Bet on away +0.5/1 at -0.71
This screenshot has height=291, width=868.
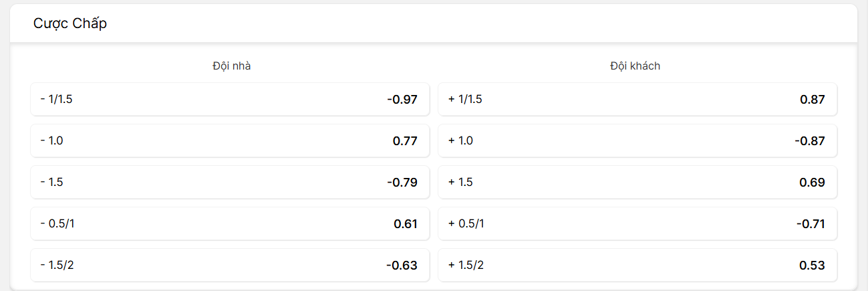pyautogui.click(x=637, y=224)
